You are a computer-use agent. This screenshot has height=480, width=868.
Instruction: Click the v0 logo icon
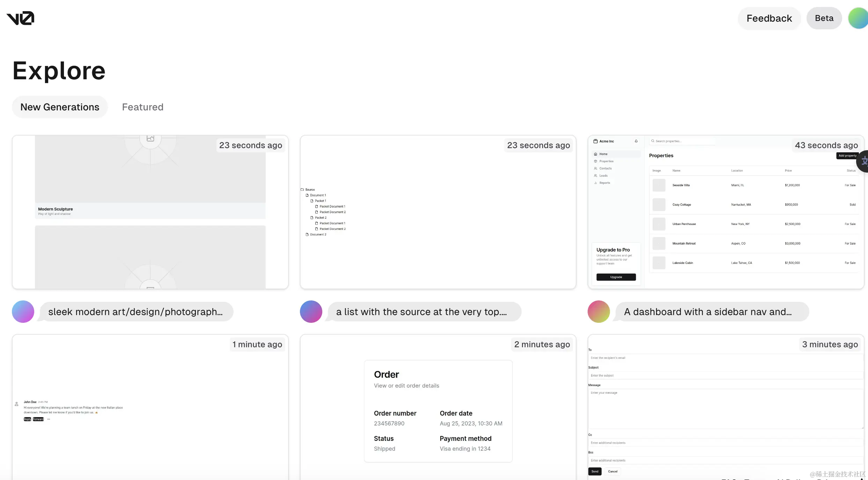pyautogui.click(x=20, y=18)
